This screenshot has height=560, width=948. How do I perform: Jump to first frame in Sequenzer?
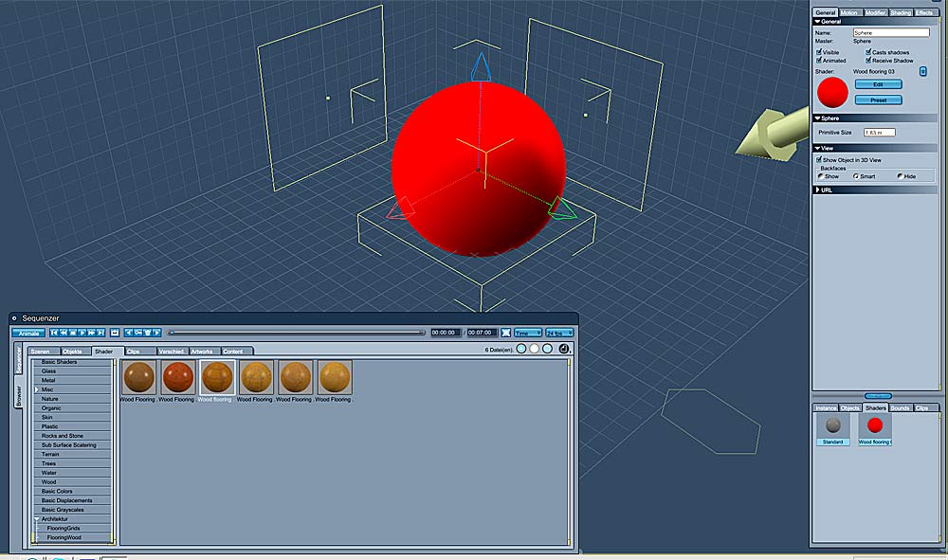click(x=54, y=333)
